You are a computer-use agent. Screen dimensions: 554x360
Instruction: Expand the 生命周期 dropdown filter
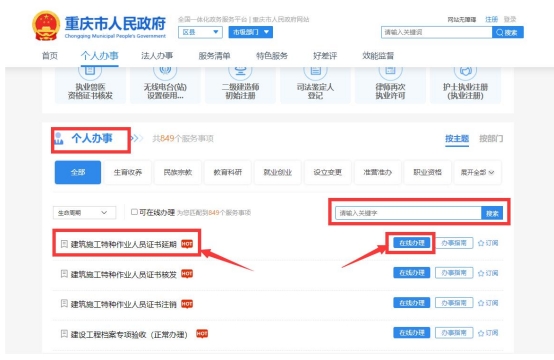pos(84,213)
